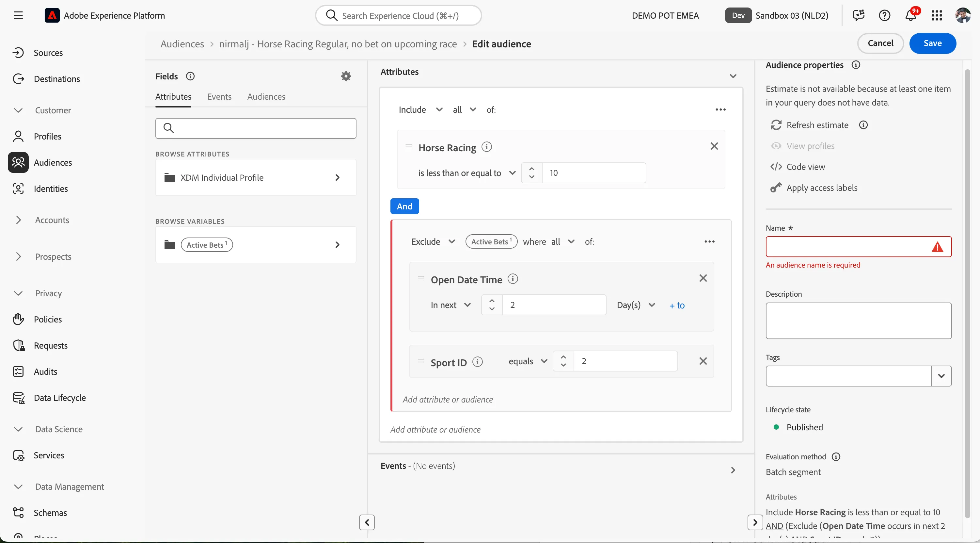Collapse the left fields panel arrow
This screenshot has width=980, height=543.
[x=367, y=522]
